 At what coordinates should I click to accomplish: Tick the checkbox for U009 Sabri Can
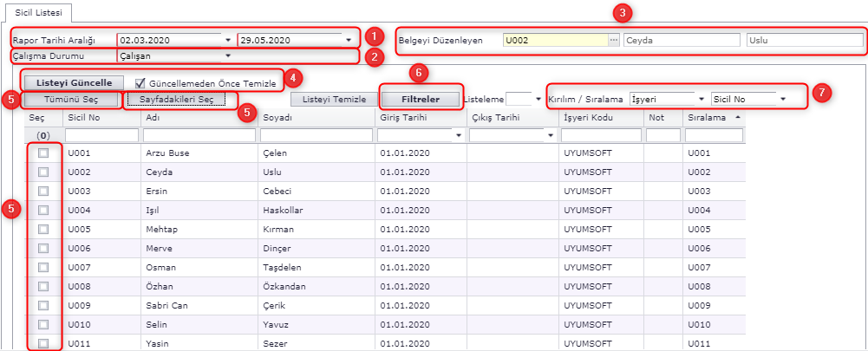click(43, 306)
